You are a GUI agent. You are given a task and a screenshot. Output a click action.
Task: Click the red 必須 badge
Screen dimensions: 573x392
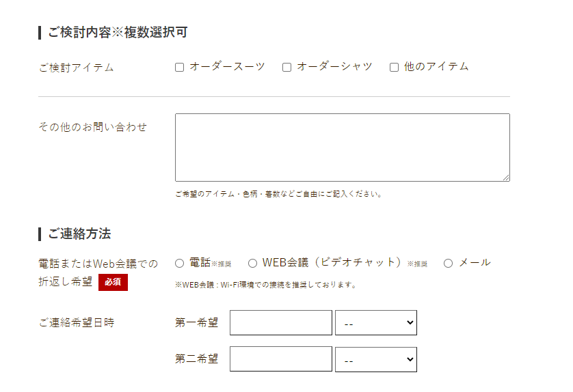pyautogui.click(x=113, y=282)
